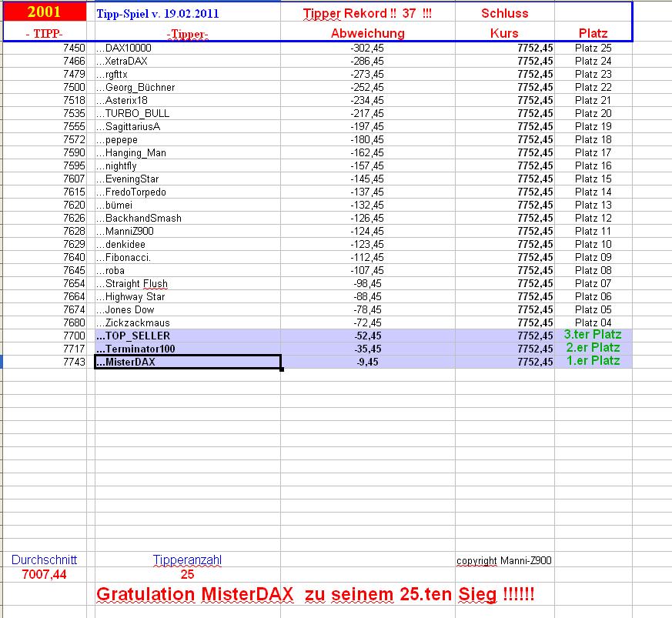Select the Platz 25 cell
The height and width of the screenshot is (618, 672).
593,48
